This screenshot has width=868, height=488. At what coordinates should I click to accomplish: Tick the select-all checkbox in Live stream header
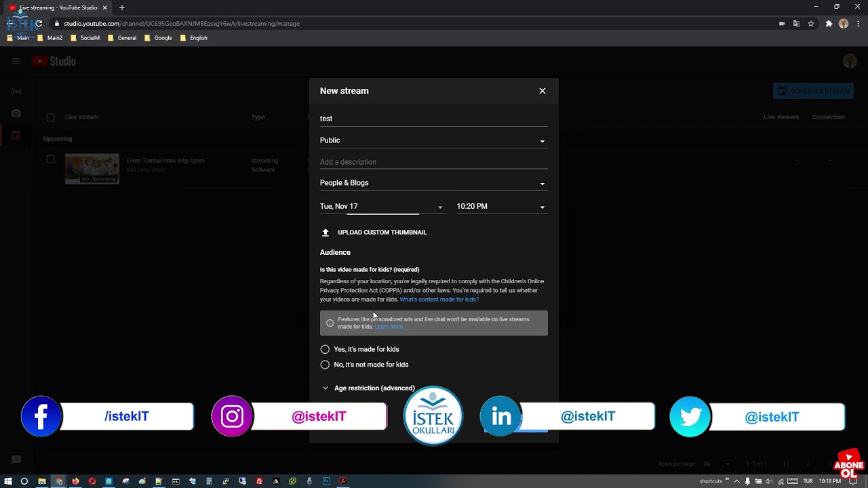50,117
